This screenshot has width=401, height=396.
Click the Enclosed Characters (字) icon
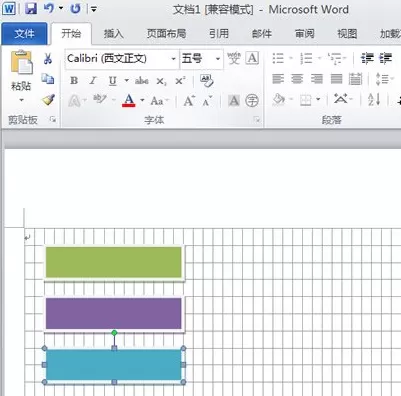click(252, 100)
